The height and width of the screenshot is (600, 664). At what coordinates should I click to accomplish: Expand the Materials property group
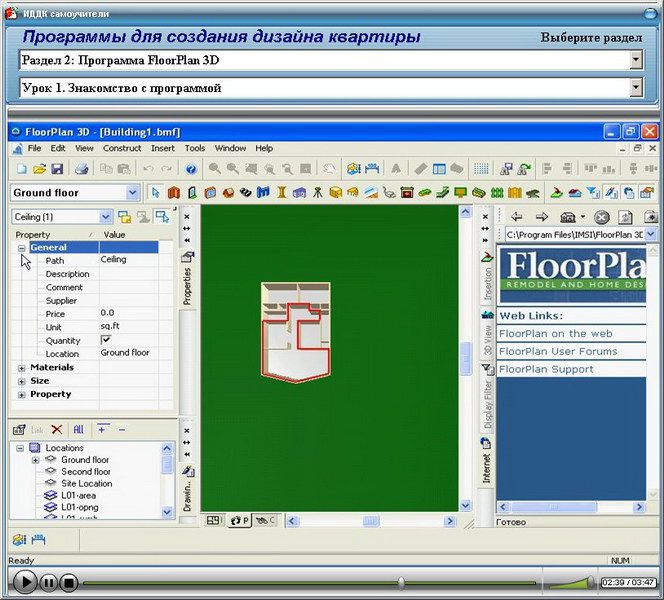pos(22,367)
